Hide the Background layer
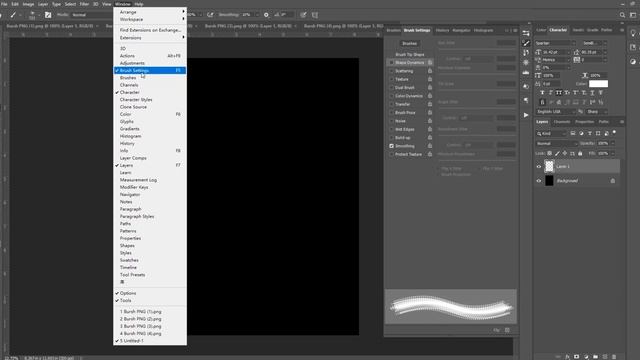The height and width of the screenshot is (360, 640). point(538,180)
